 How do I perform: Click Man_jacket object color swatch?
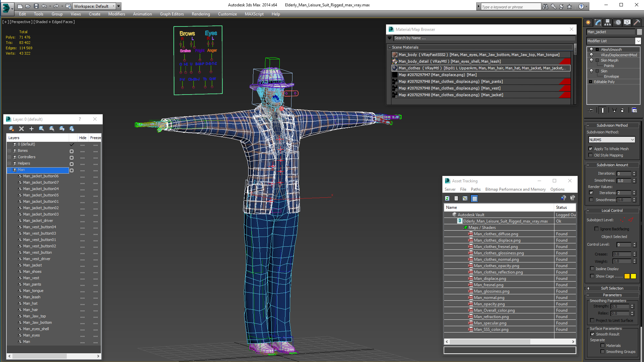[639, 32]
